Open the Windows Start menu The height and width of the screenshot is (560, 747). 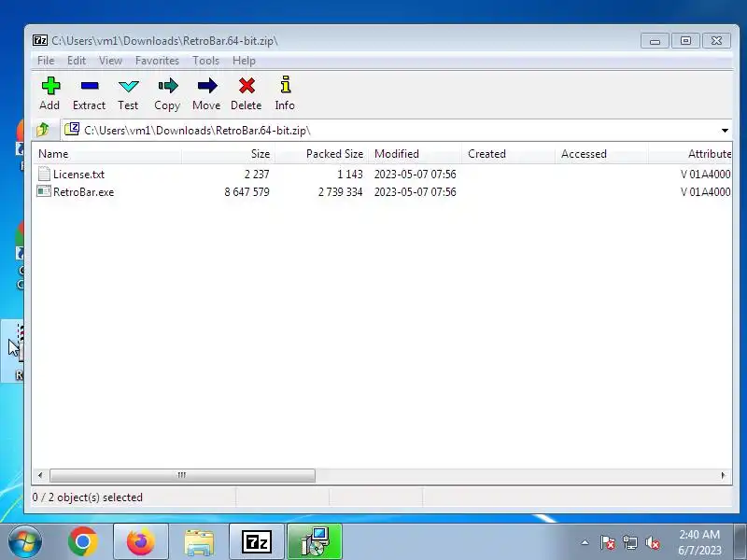tap(24, 542)
